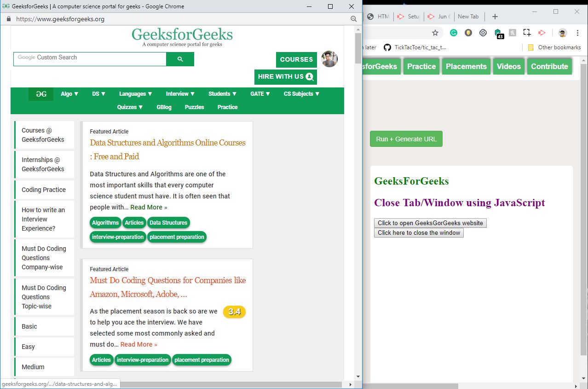Open Puzzles in the green navigation bar
Screen dimensions: 588x389
195,107
